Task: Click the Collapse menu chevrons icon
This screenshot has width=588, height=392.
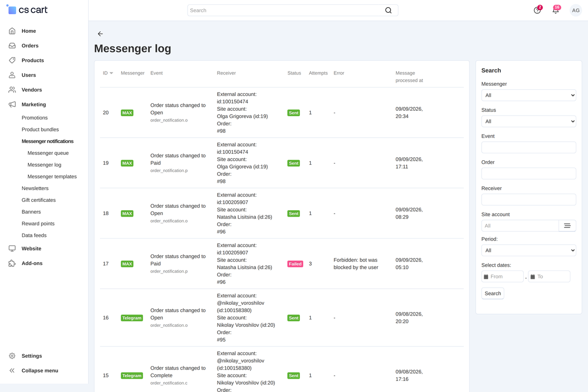Action: pos(12,370)
